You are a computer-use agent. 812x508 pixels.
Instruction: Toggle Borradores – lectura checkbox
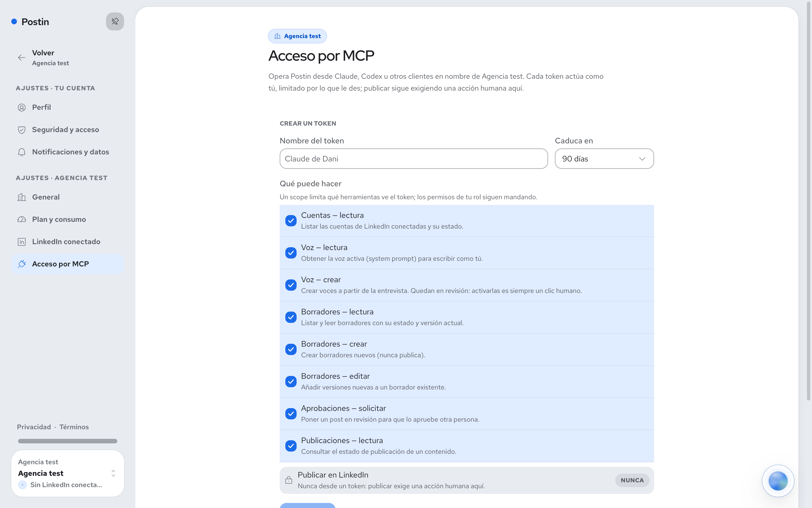(x=291, y=317)
